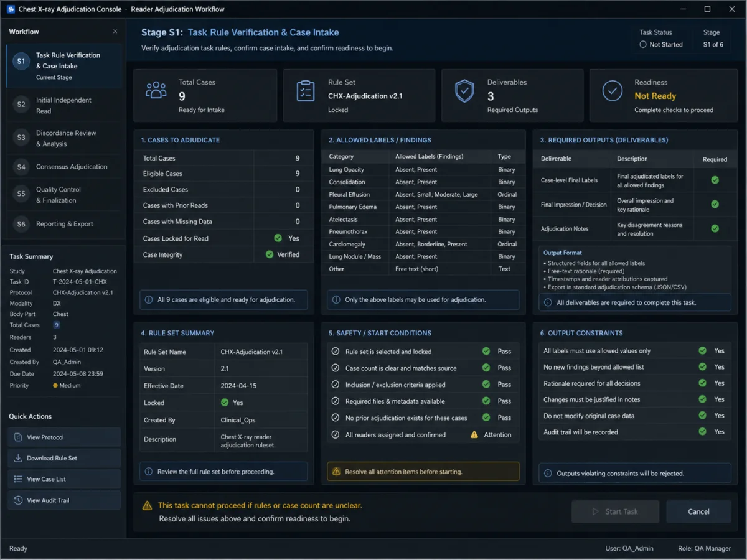The width and height of the screenshot is (747, 560).
Task: Click the Cancel button
Action: (x=698, y=511)
